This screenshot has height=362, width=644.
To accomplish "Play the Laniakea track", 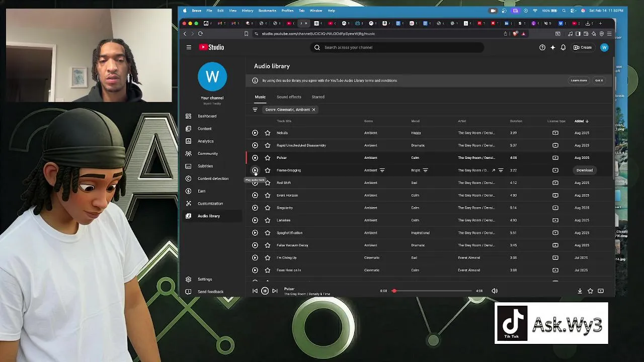I will (255, 220).
